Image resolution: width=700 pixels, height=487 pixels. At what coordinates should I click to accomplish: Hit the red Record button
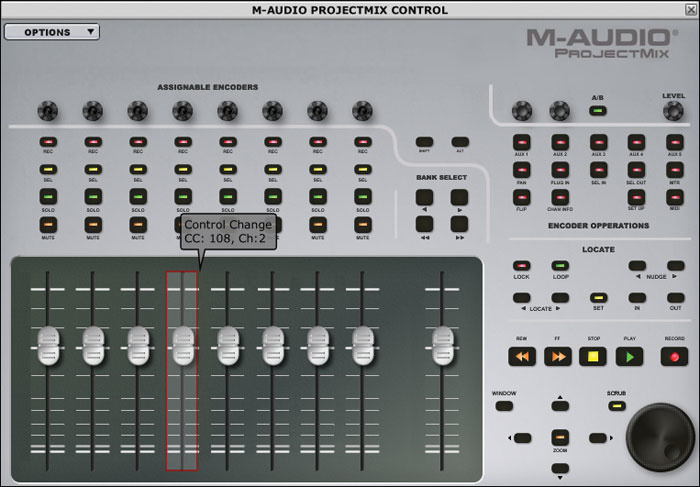(x=675, y=356)
